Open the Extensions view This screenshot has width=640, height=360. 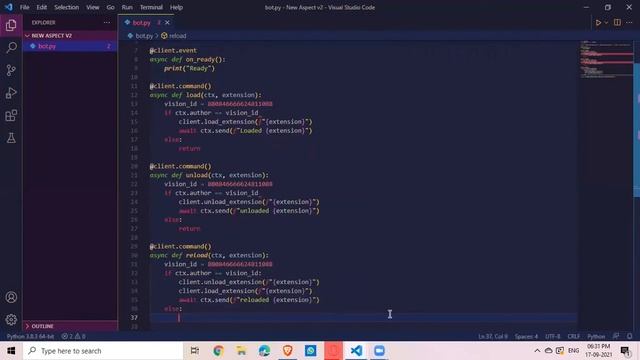pos(11,116)
